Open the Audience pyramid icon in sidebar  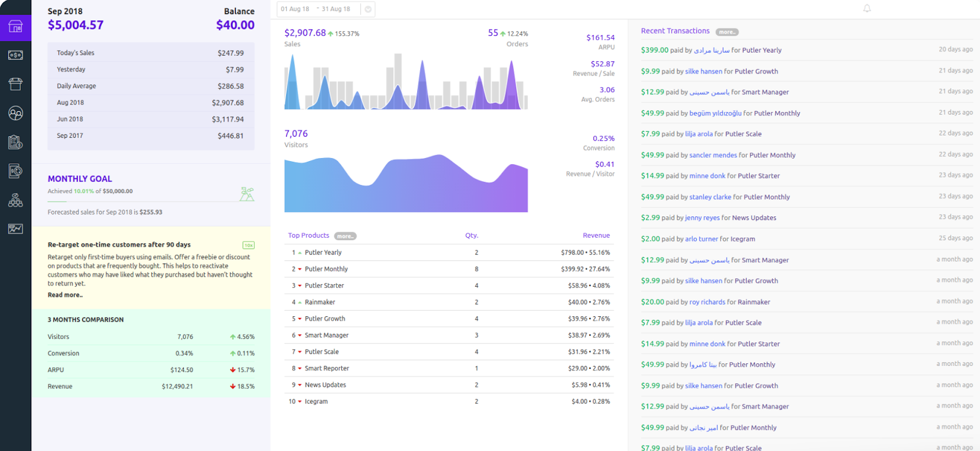point(15,200)
